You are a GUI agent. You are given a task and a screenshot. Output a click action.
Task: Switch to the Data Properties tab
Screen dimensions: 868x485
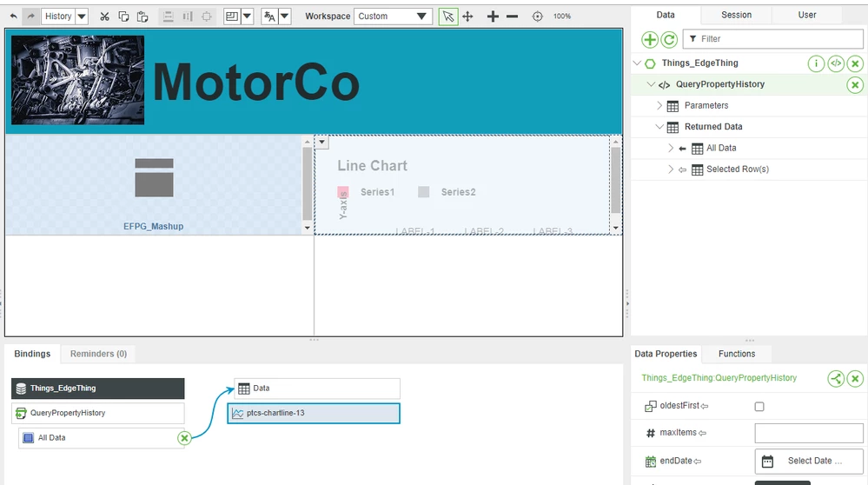[666, 354]
